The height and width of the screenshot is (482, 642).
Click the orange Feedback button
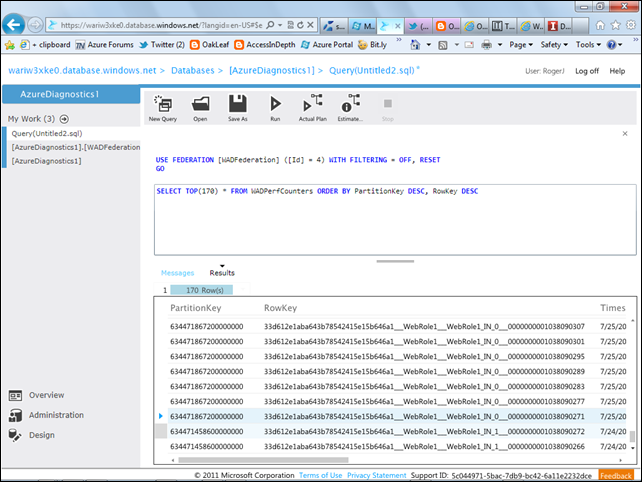click(x=616, y=475)
